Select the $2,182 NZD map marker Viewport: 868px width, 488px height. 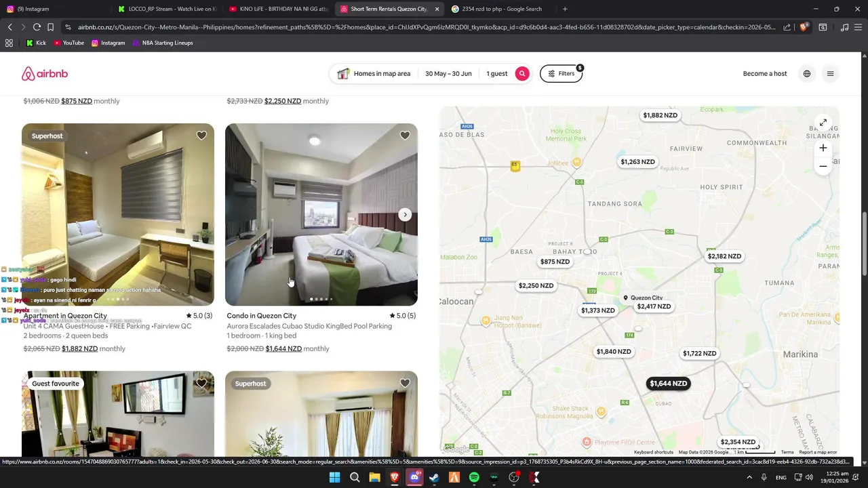point(724,256)
